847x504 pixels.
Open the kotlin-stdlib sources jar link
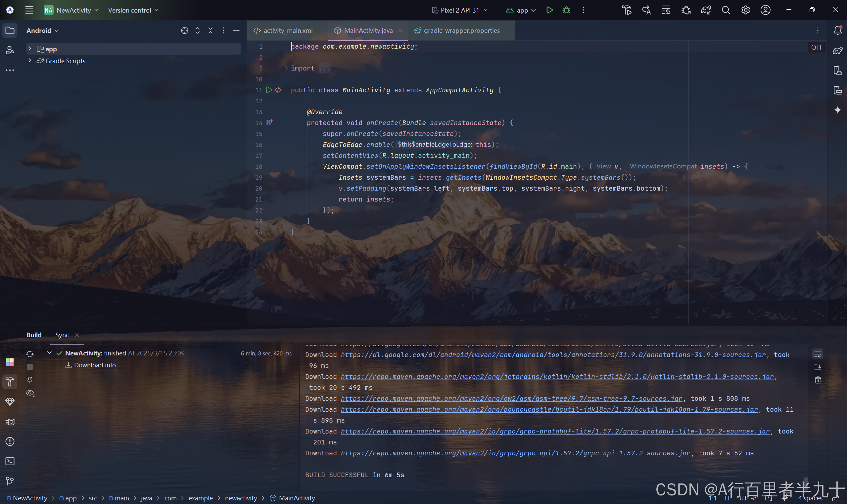click(x=557, y=377)
